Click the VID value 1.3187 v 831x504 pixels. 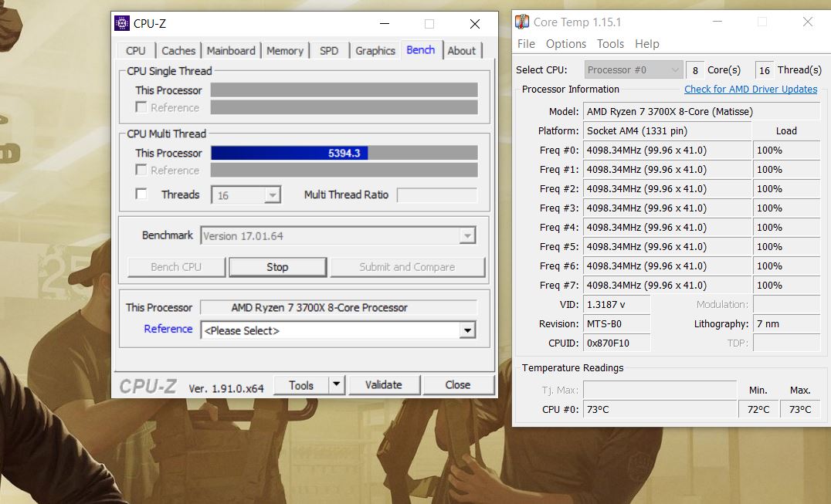(x=617, y=304)
